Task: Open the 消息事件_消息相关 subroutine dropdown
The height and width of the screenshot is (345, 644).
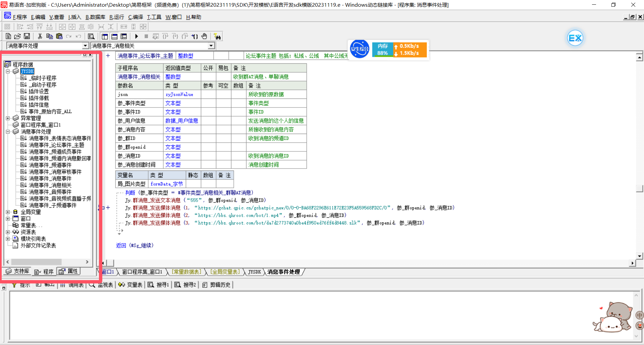Action: 211,46
